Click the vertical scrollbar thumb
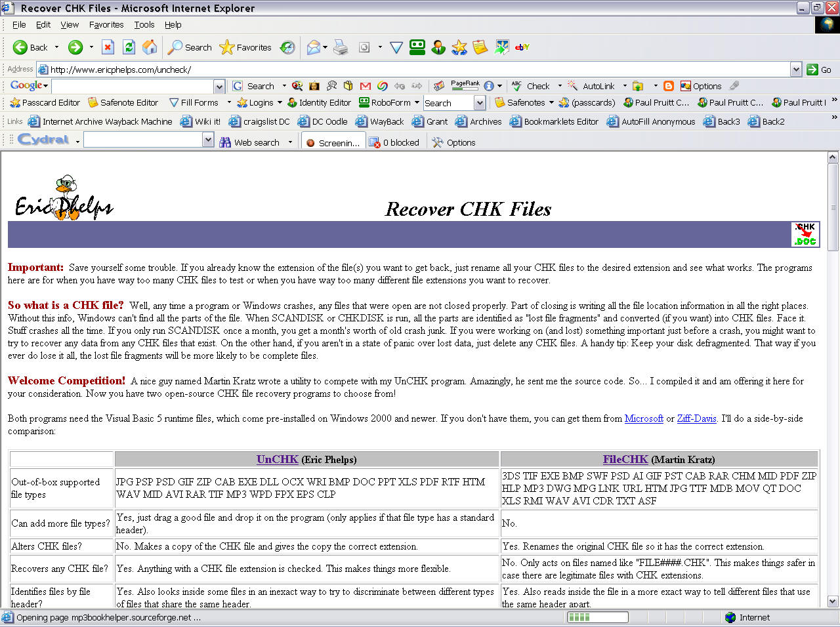Screen dimensions: 840x627 pos(833,207)
